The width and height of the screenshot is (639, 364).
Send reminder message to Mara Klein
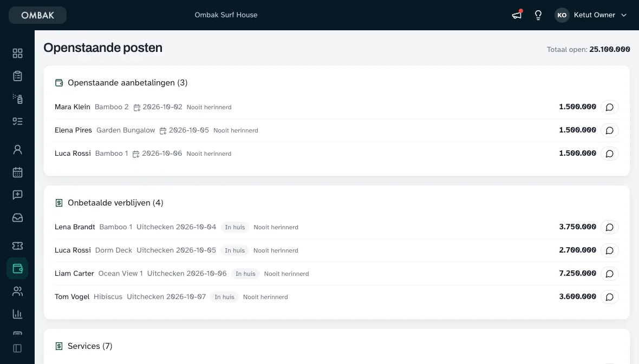(610, 107)
